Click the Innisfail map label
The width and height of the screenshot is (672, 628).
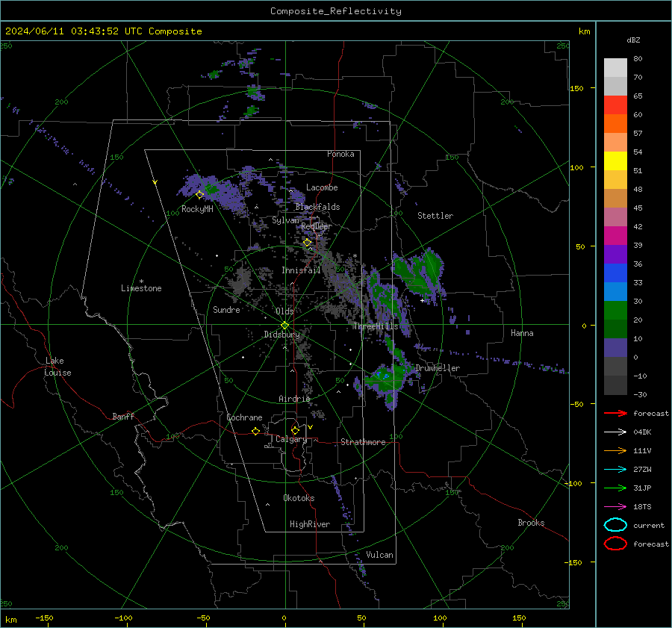301,270
